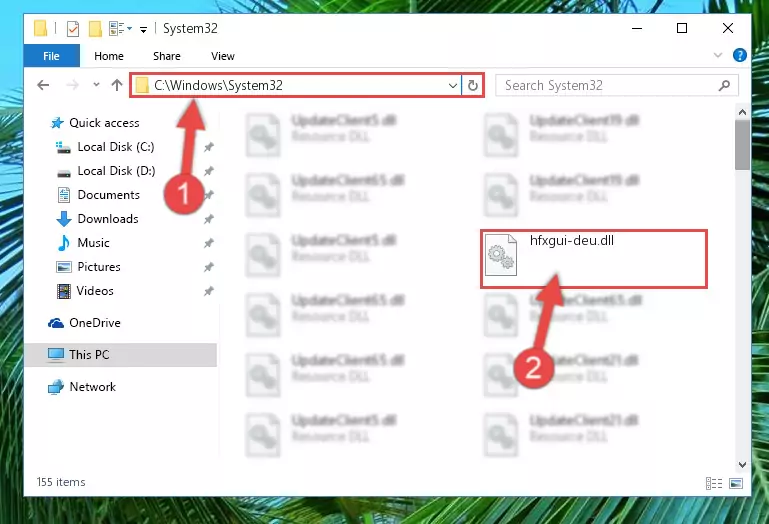The width and height of the screenshot is (769, 524).
Task: Go up one folder level
Action: tap(117, 85)
